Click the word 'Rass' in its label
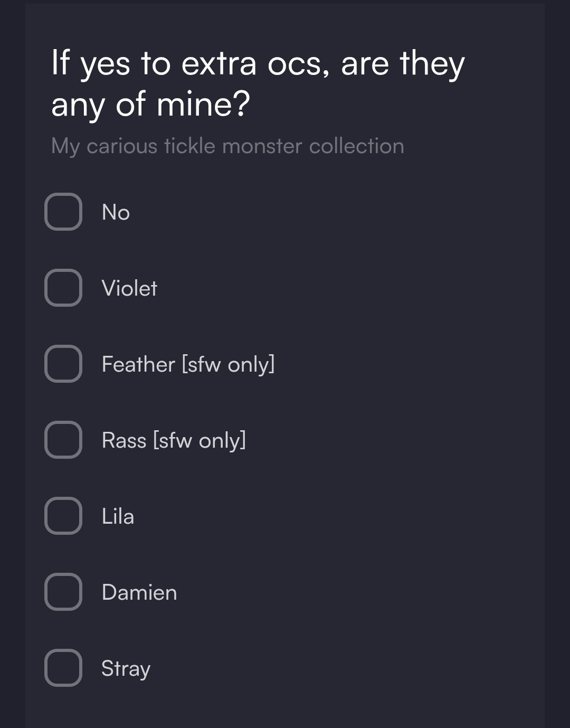This screenshot has width=570, height=728. (124, 440)
